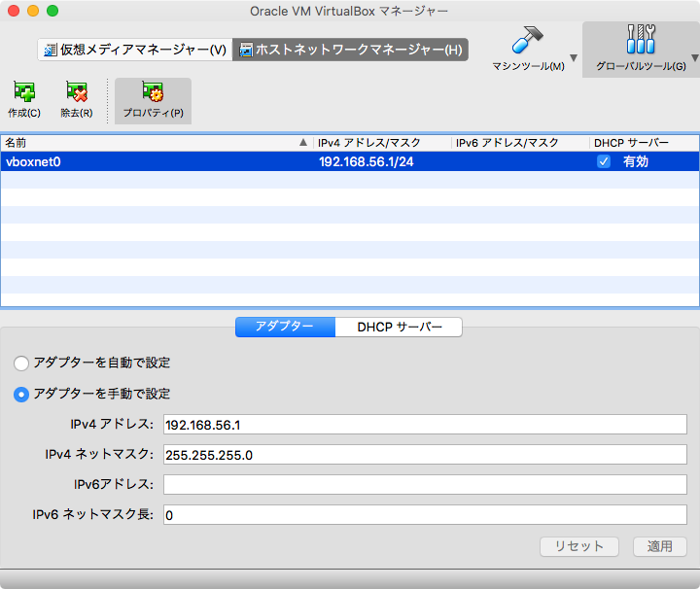This screenshot has width=700, height=589.
Task: Click the 除去(R) remove network icon
Action: point(77,91)
